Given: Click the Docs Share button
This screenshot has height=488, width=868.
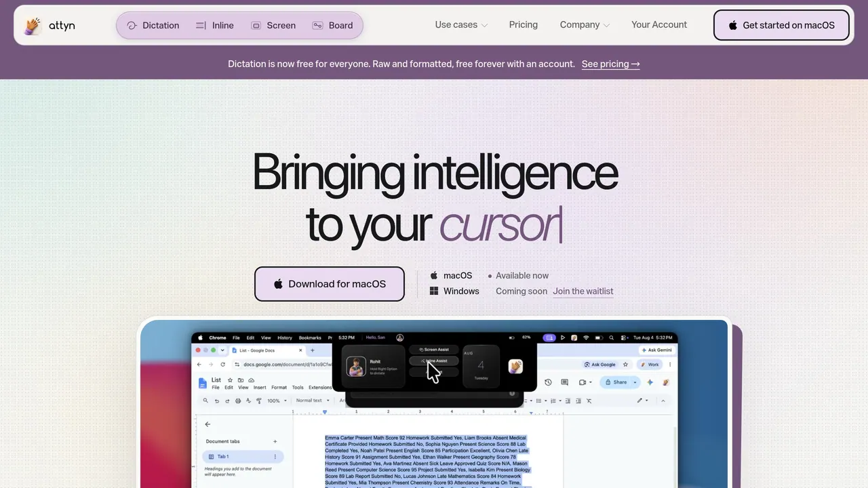Looking at the screenshot, I should coord(616,382).
